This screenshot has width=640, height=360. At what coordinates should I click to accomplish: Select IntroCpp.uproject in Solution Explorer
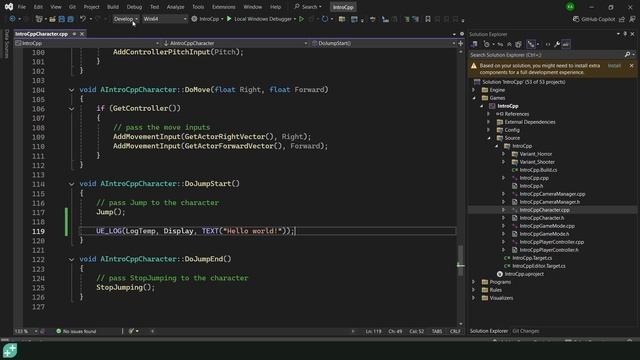click(x=524, y=274)
